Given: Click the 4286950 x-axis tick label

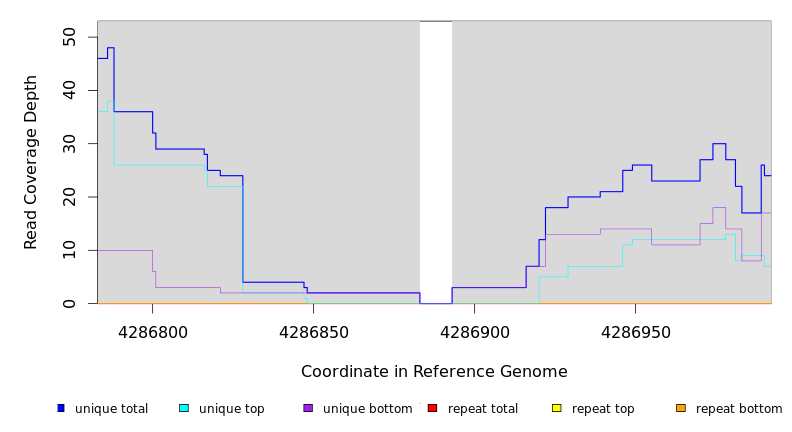Looking at the screenshot, I should click(x=635, y=331).
